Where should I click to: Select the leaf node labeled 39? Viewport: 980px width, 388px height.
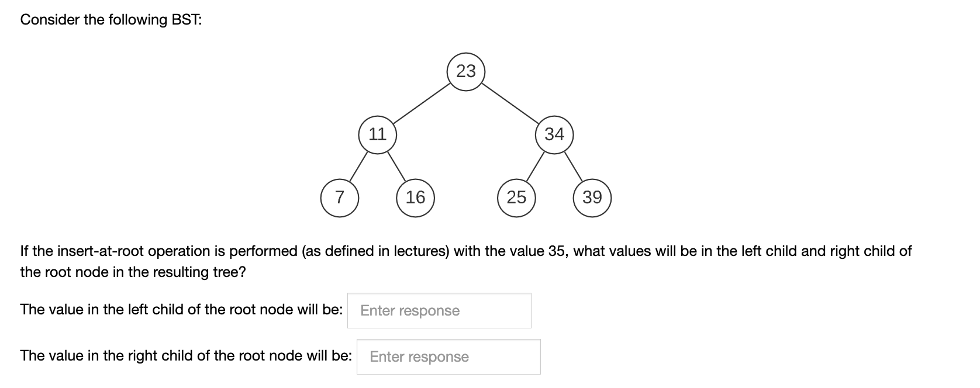(x=592, y=198)
